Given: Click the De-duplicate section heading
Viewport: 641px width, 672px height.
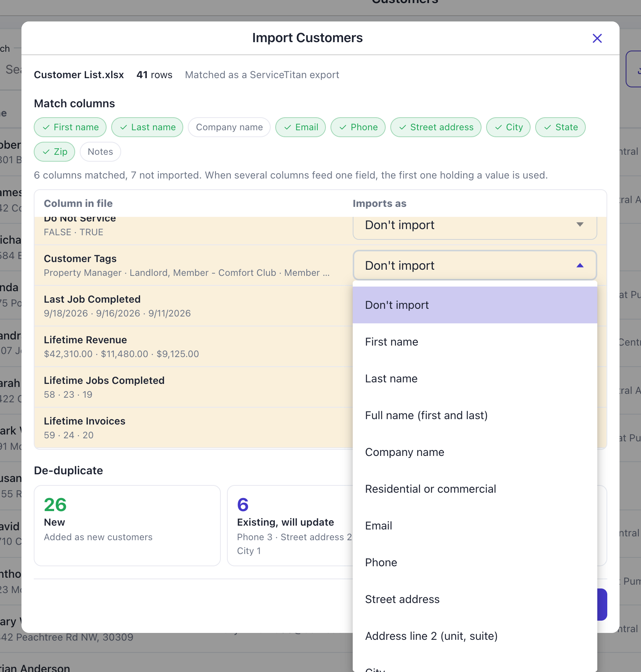Looking at the screenshot, I should click(68, 470).
